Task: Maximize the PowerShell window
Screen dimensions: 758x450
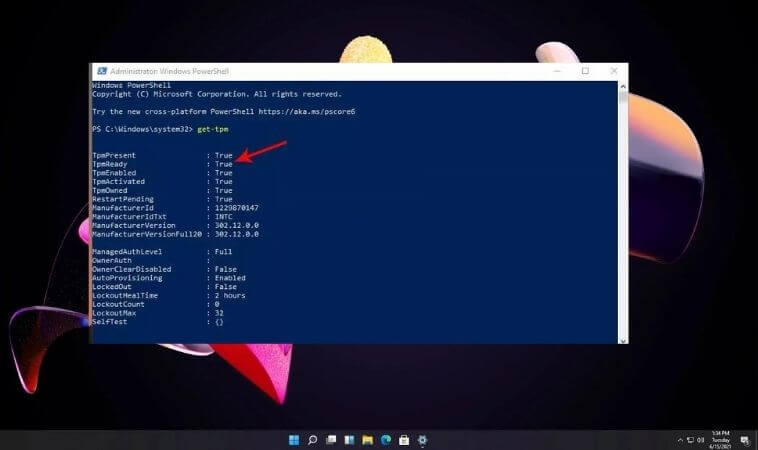Action: pos(585,71)
